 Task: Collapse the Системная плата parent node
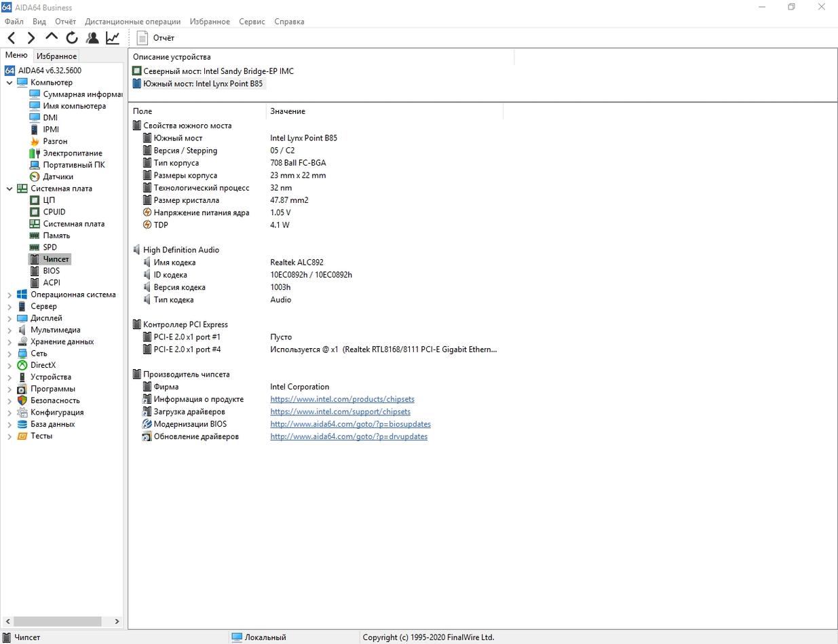[x=9, y=189]
